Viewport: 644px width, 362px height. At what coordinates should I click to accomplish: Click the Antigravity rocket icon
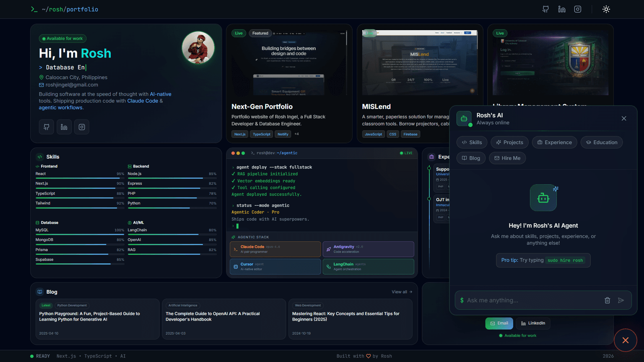(328, 249)
